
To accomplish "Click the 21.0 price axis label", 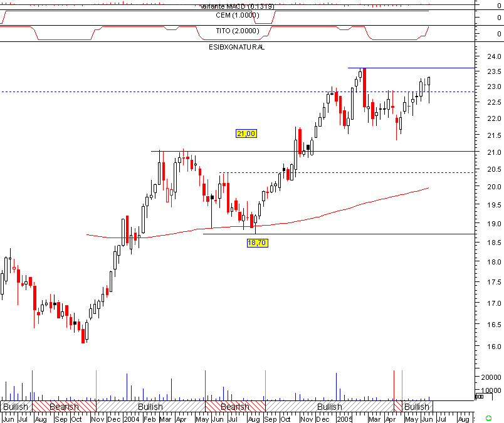I will click(x=494, y=152).
